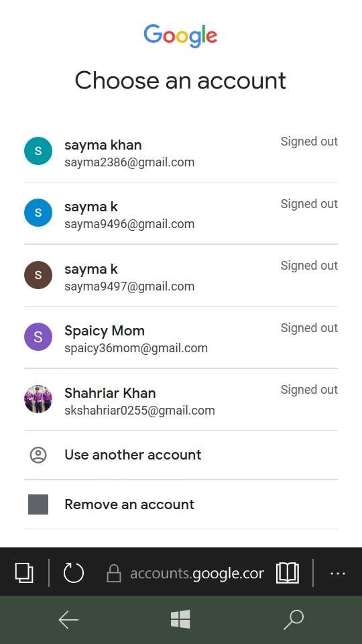Click the padlock security icon

tap(114, 573)
